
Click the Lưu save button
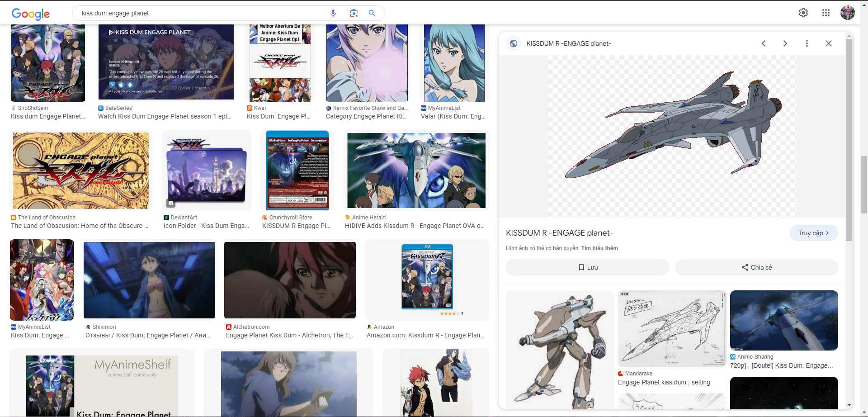(x=587, y=267)
